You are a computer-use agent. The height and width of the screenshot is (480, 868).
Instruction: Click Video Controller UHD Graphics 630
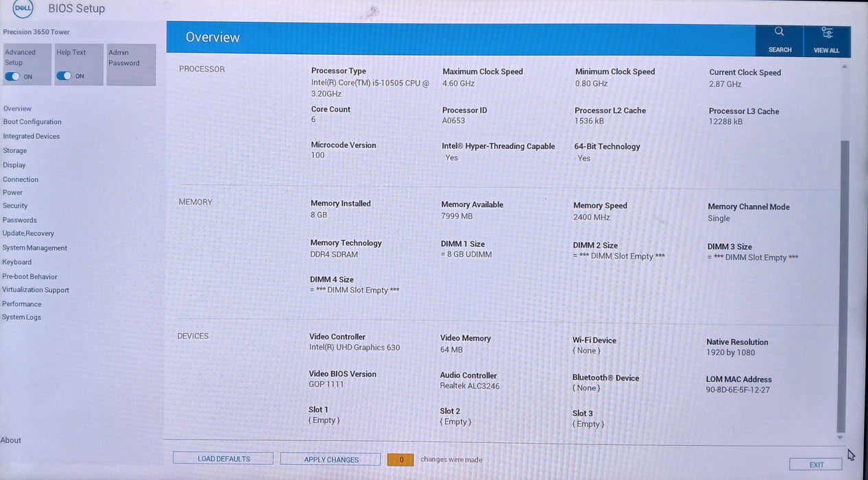point(354,348)
